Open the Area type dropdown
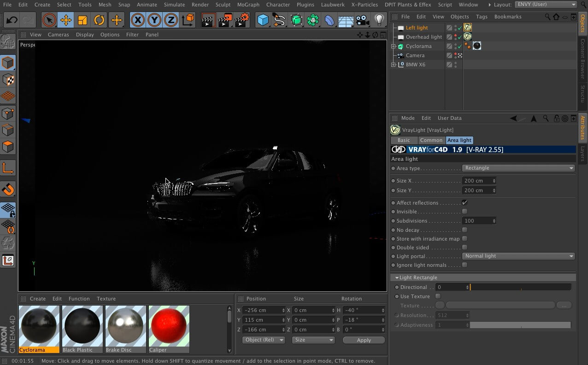Viewport: 588px width, 365px height. coord(518,168)
